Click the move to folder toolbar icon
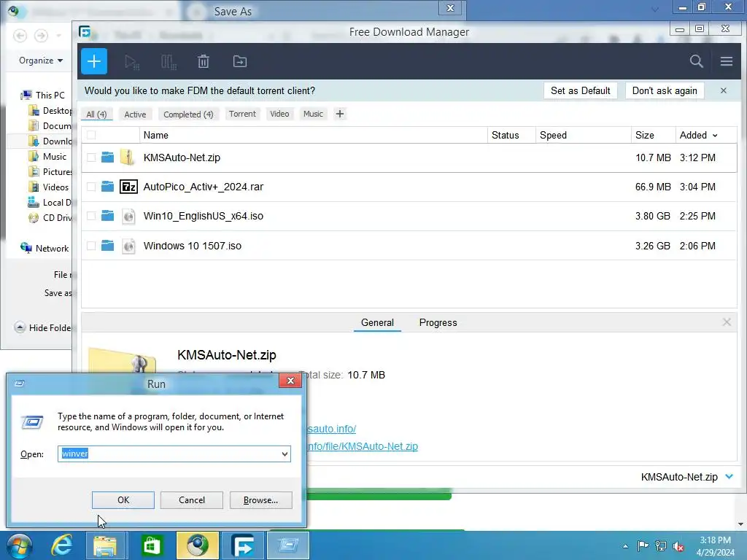 click(239, 61)
